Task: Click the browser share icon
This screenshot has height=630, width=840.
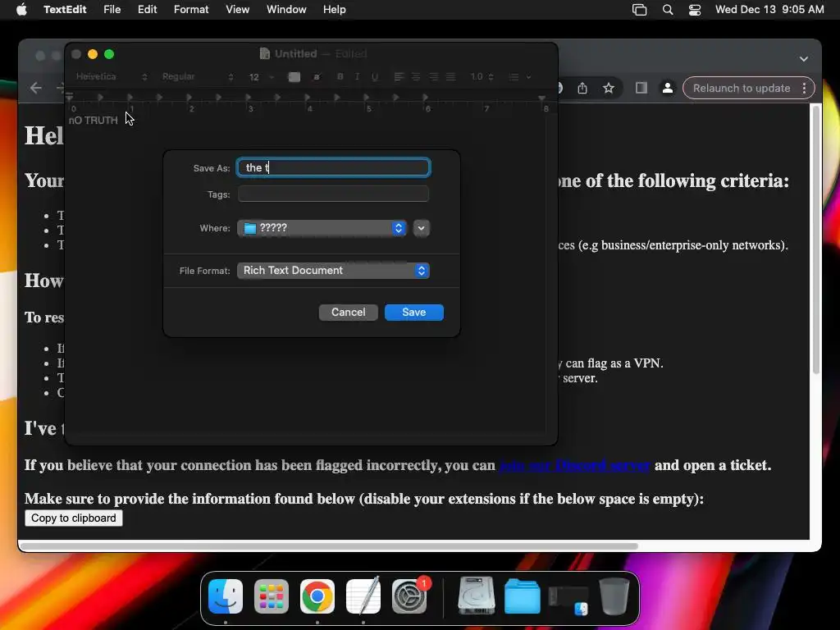Action: coord(582,88)
